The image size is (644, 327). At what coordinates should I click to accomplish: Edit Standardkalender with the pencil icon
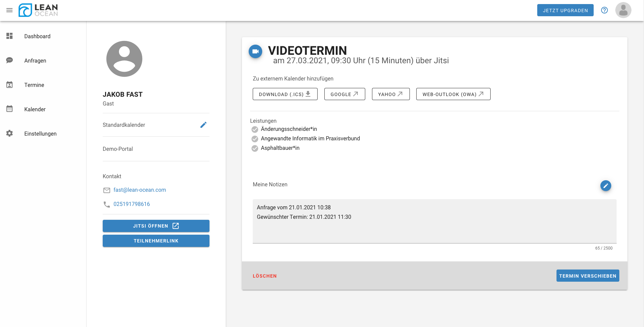click(203, 125)
